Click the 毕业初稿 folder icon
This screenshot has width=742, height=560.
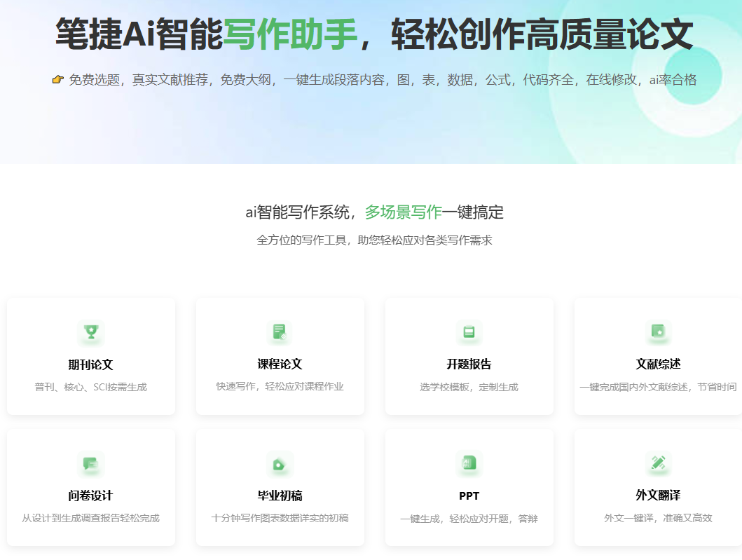click(x=280, y=464)
